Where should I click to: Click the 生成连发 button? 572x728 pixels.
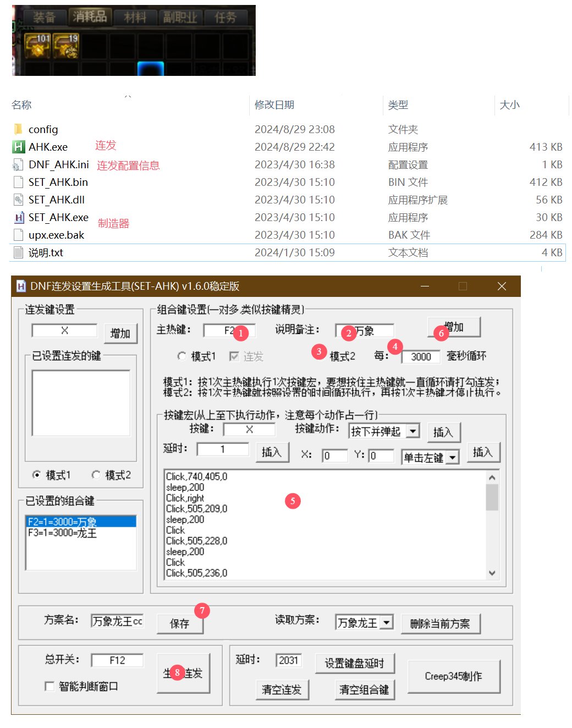(x=183, y=673)
